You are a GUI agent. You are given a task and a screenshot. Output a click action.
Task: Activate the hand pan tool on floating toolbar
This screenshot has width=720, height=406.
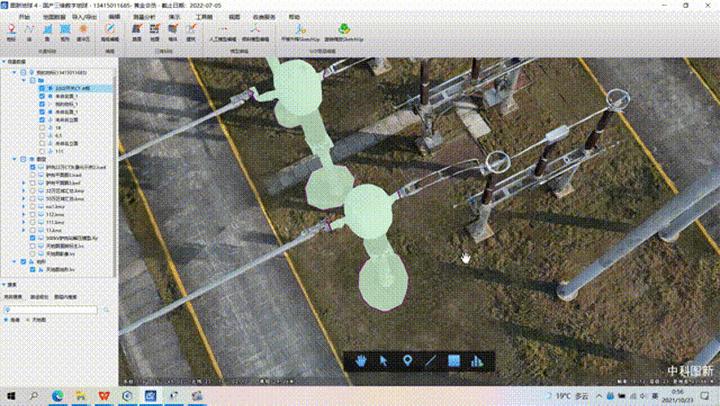point(361,361)
